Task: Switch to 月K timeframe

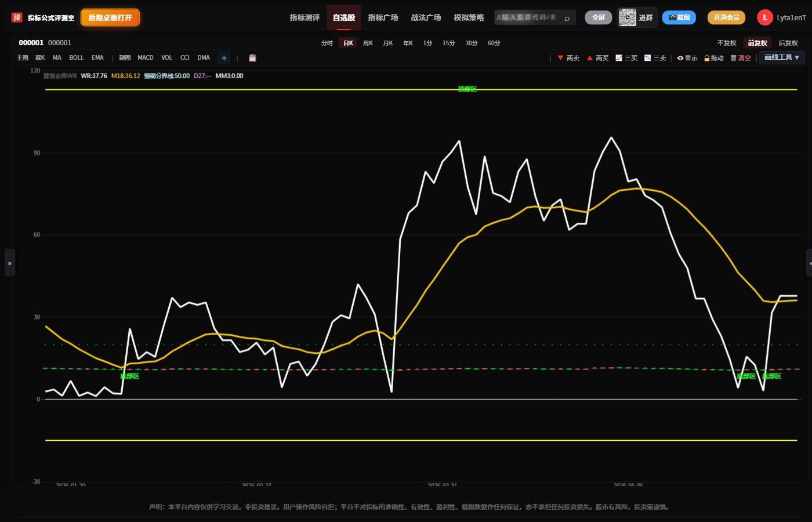Action: [388, 43]
